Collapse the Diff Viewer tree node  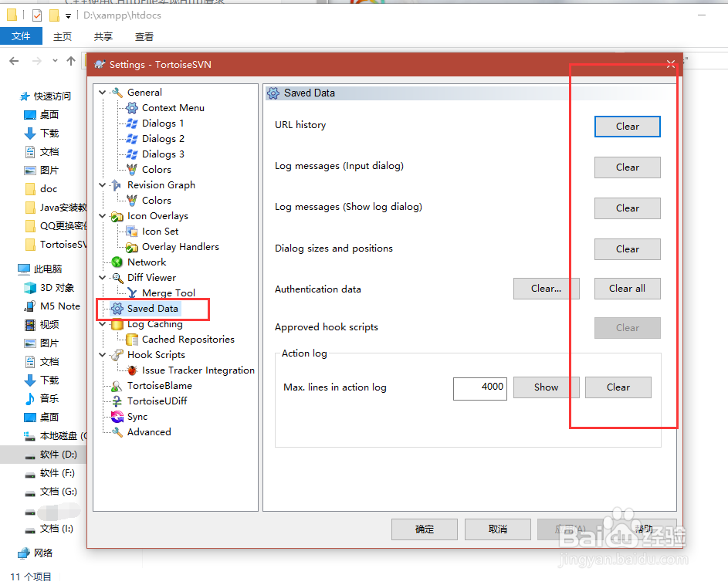pyautogui.click(x=103, y=278)
